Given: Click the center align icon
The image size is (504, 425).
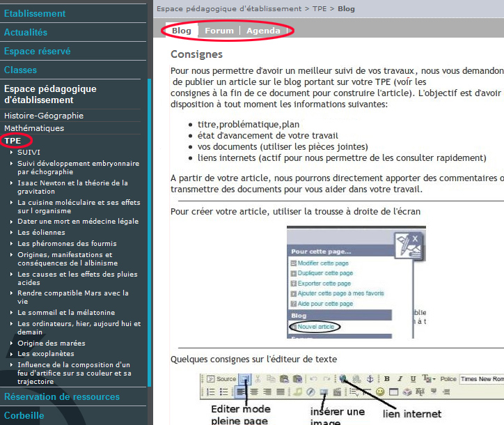Looking at the screenshot, I should click(x=254, y=392).
